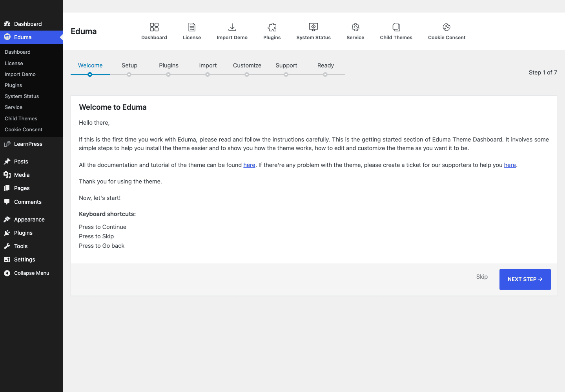Open Import Demo in Eduma submenu

20,74
